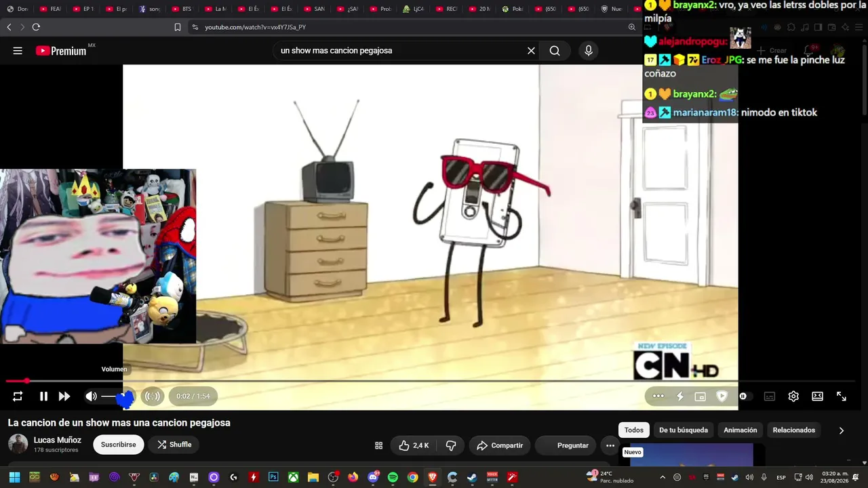The image size is (868, 488).
Task: Open Google Chrome from taskbar
Action: point(412,477)
